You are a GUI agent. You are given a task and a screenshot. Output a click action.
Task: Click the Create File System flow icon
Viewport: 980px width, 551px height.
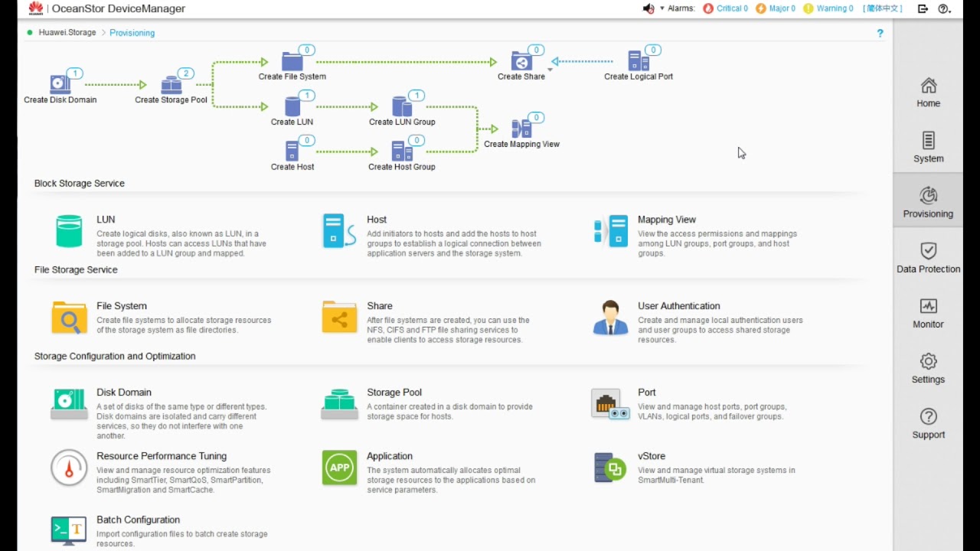click(292, 61)
